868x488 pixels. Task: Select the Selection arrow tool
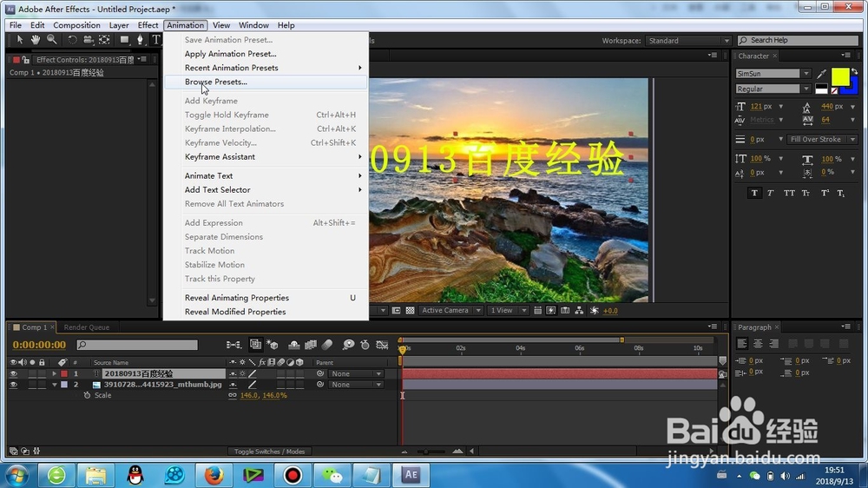click(19, 39)
